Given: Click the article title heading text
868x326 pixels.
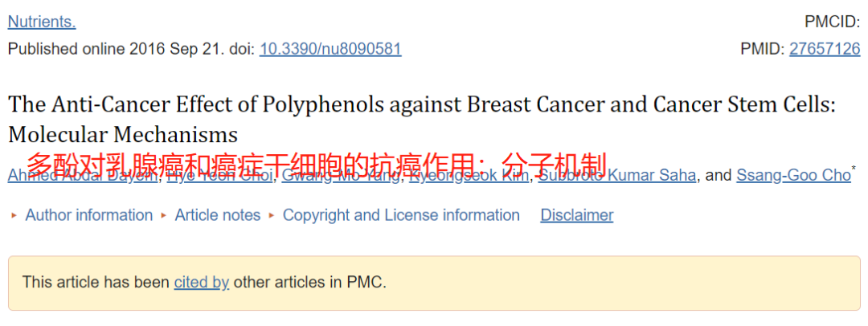Looking at the screenshot, I should [x=422, y=120].
